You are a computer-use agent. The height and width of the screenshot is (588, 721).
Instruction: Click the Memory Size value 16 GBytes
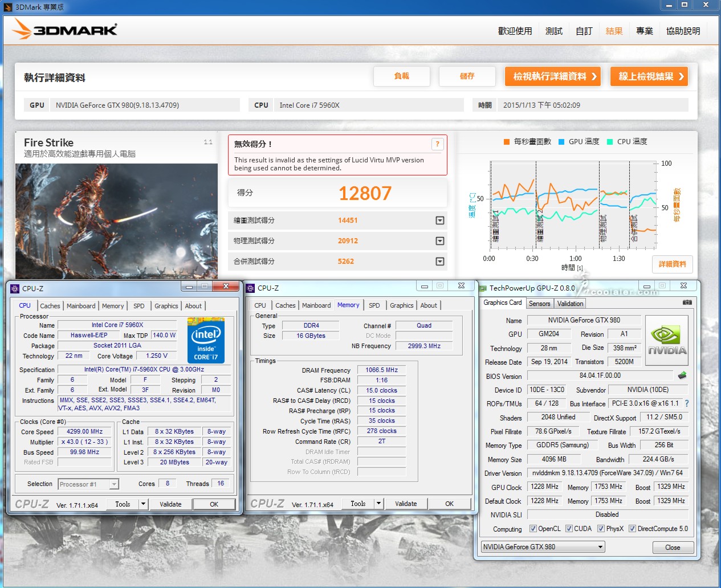tap(311, 336)
